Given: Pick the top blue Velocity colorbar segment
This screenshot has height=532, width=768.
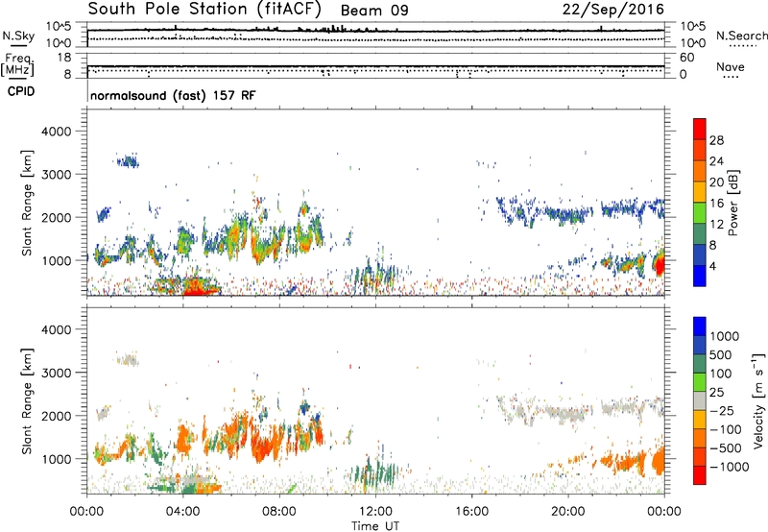Looking at the screenshot, I should [x=700, y=326].
